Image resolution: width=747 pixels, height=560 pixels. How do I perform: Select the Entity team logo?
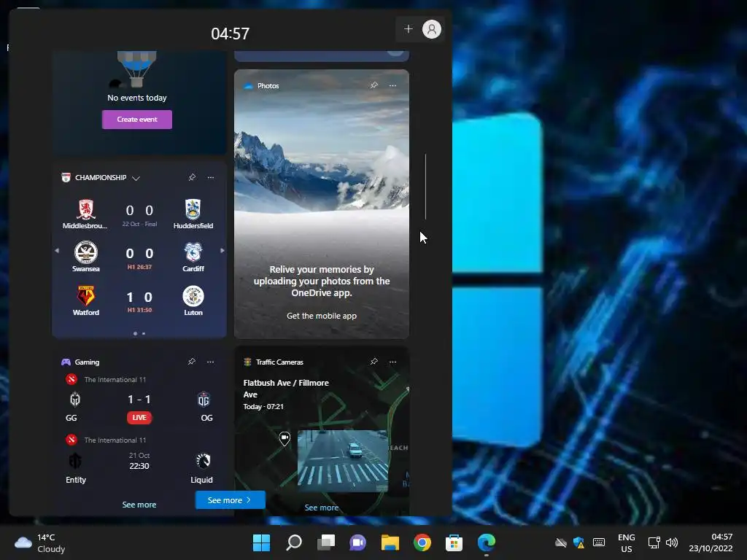(75, 461)
